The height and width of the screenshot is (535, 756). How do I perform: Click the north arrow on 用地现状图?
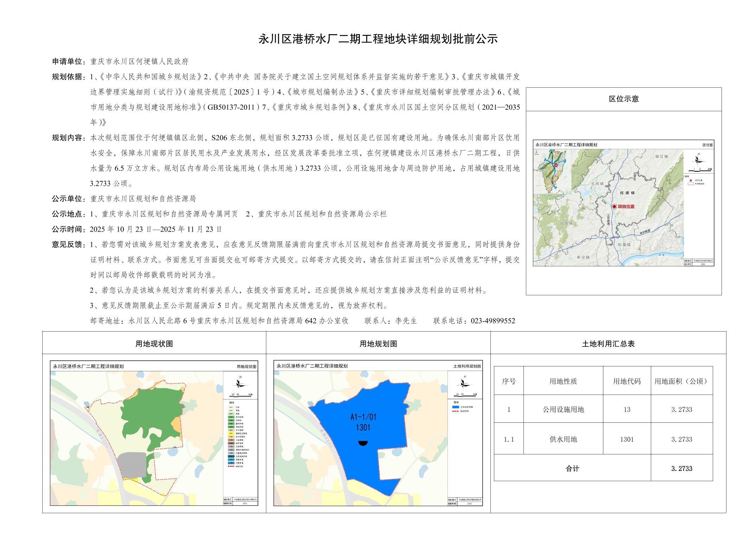pyautogui.click(x=240, y=384)
